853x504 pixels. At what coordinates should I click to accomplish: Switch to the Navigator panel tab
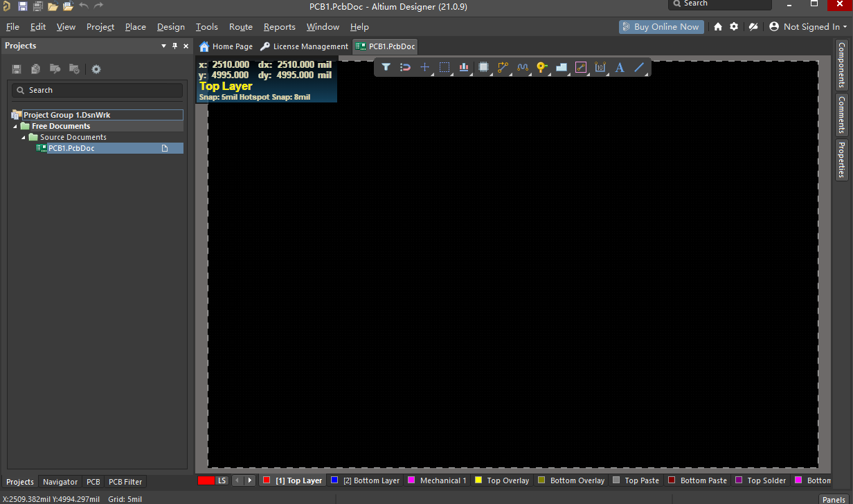pyautogui.click(x=60, y=482)
